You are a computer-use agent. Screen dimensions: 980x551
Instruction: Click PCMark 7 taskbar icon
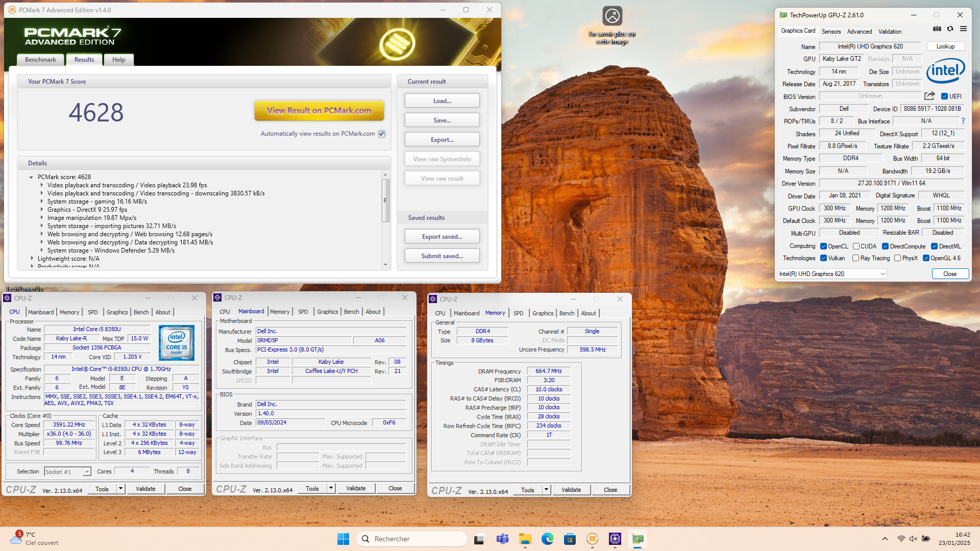593,539
